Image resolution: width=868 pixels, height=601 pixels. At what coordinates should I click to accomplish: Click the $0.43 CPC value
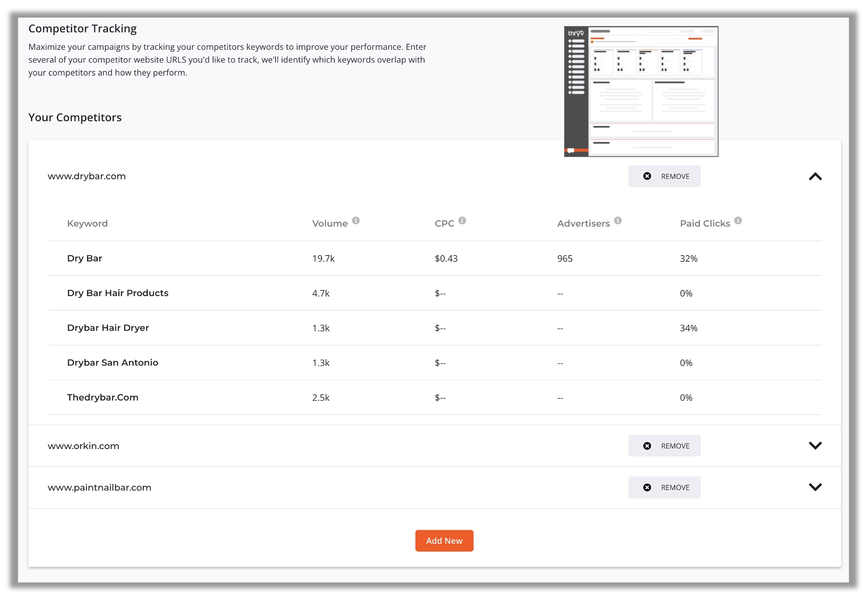point(446,258)
